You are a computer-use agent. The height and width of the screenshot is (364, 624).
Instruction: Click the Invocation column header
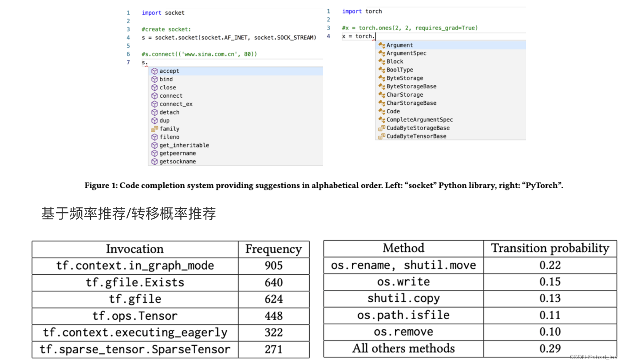[135, 249]
